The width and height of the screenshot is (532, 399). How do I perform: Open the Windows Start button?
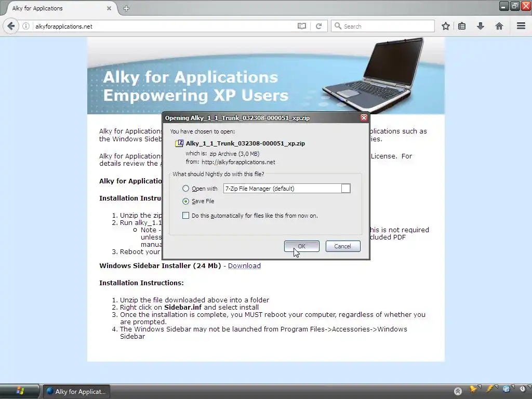pos(20,391)
